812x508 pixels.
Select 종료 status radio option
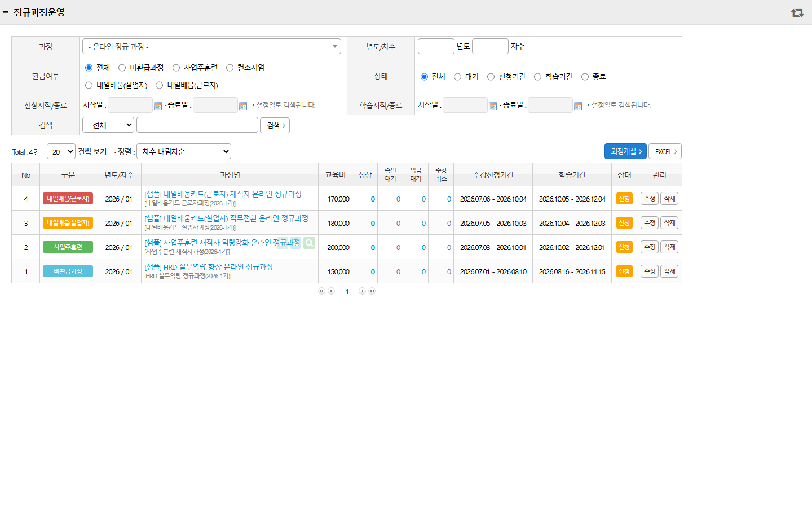pos(585,77)
